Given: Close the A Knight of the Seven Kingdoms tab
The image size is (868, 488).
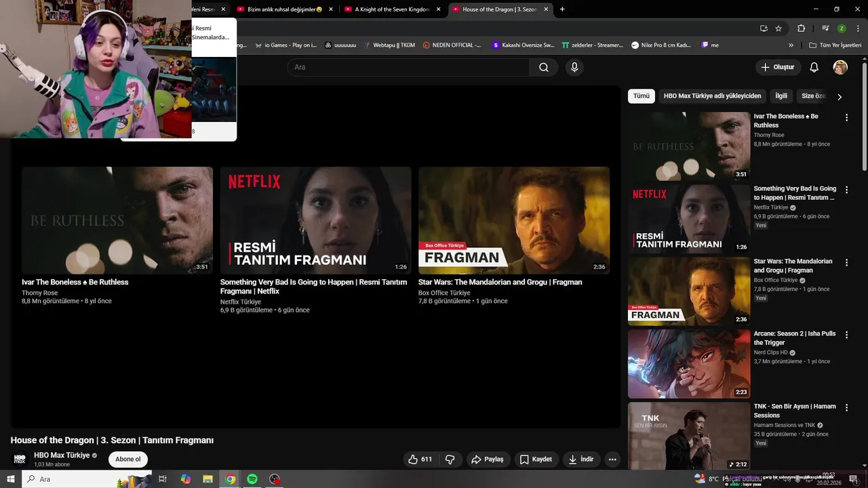Looking at the screenshot, I should (439, 9).
